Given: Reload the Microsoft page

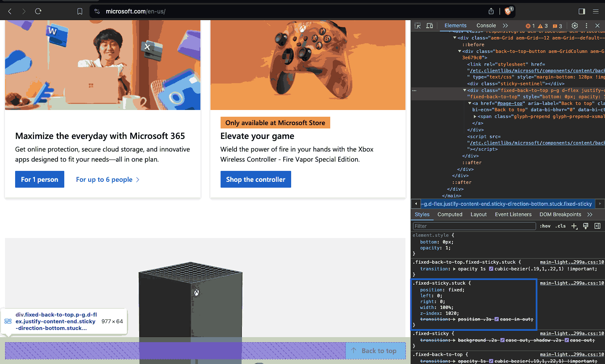Looking at the screenshot, I should [38, 11].
